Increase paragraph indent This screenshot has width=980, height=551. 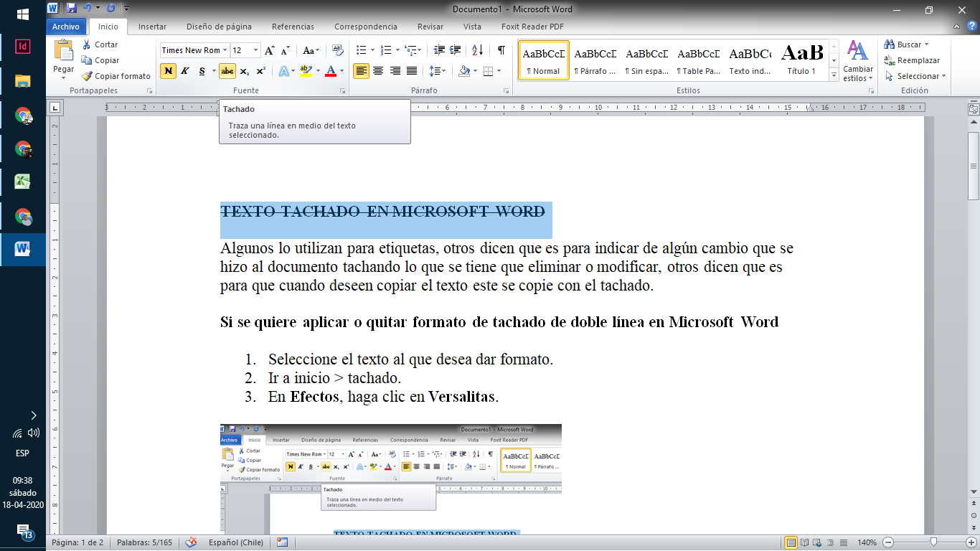click(456, 50)
